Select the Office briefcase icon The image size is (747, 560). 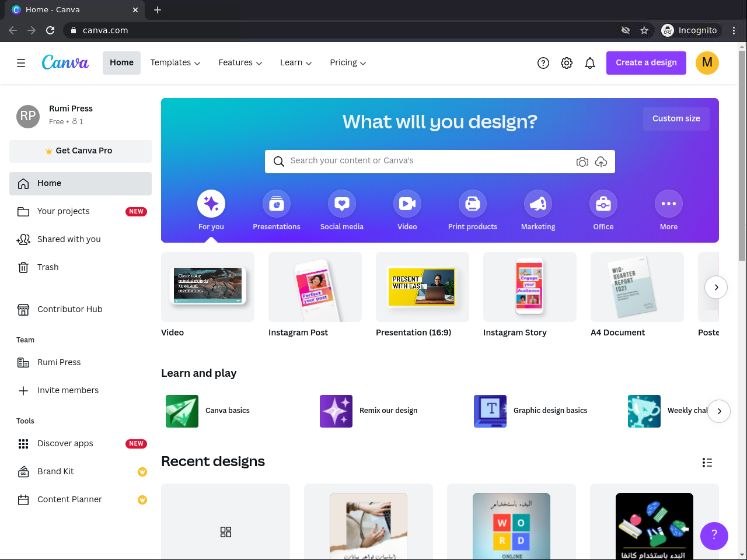click(603, 204)
